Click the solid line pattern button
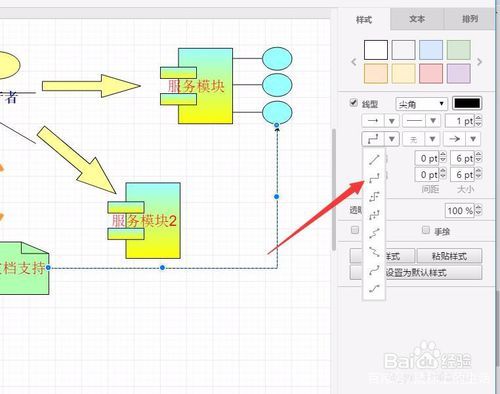 point(414,121)
